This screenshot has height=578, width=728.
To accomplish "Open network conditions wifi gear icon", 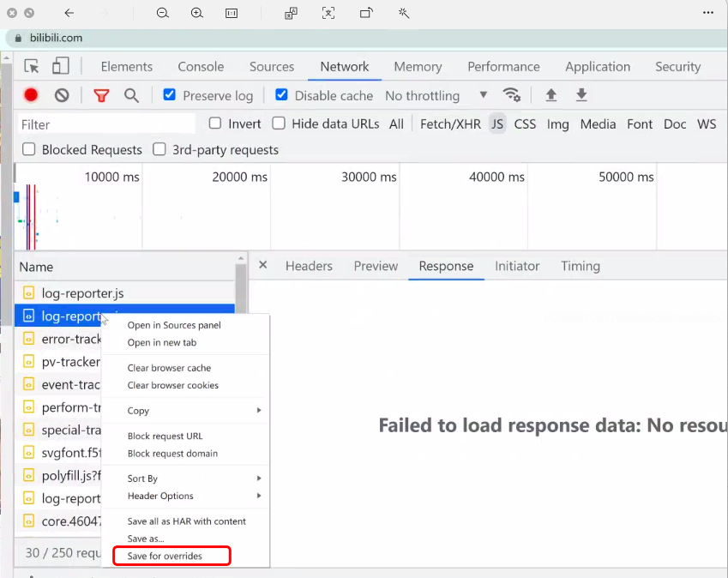I will click(x=511, y=95).
